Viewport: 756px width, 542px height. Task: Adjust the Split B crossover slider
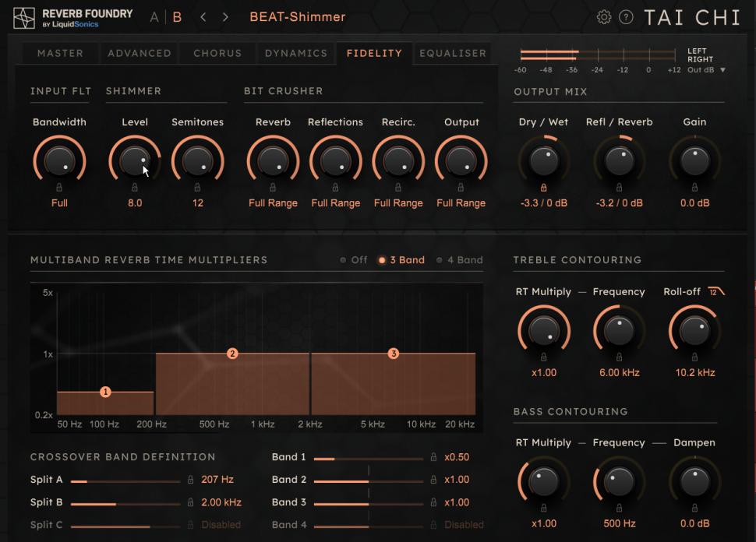tap(117, 502)
